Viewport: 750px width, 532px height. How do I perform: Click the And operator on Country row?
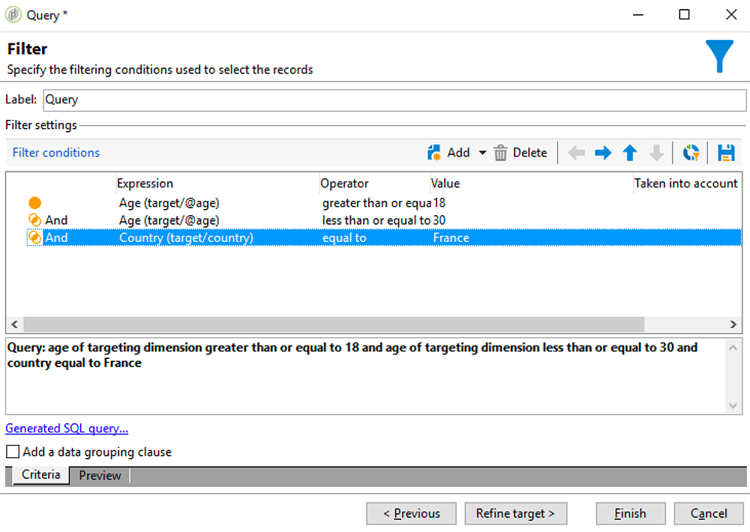point(56,237)
